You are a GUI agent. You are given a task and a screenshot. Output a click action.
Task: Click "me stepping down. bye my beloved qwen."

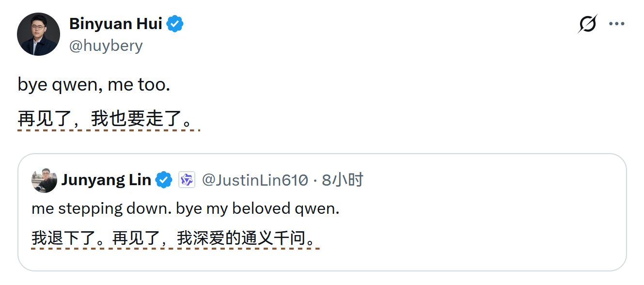[x=186, y=208]
